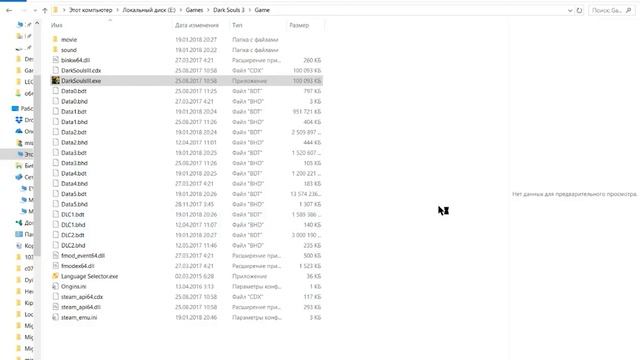Select the DarkSoulsIII.exe application icon
The image size is (640, 360).
pos(56,81)
